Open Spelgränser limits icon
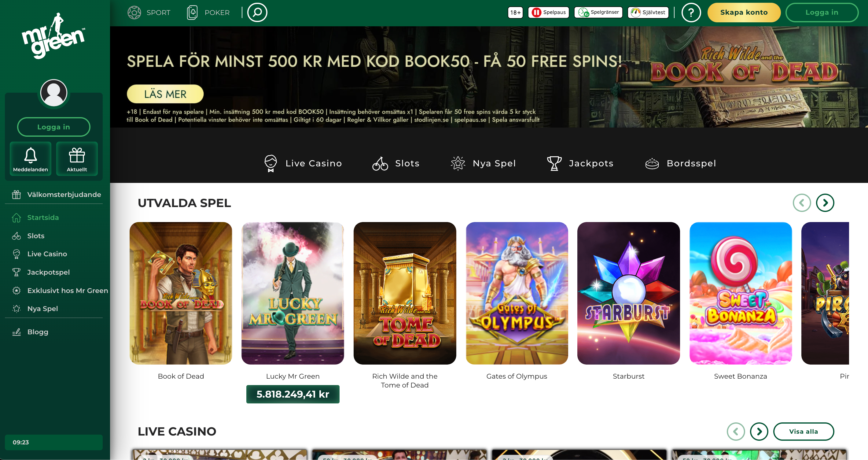The width and height of the screenshot is (868, 460). (583, 13)
